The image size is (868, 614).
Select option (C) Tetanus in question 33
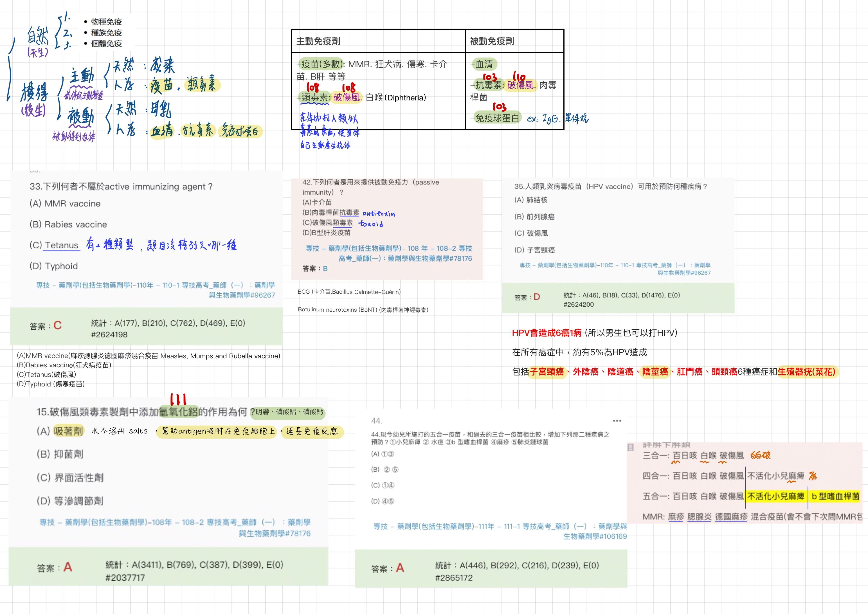click(54, 245)
